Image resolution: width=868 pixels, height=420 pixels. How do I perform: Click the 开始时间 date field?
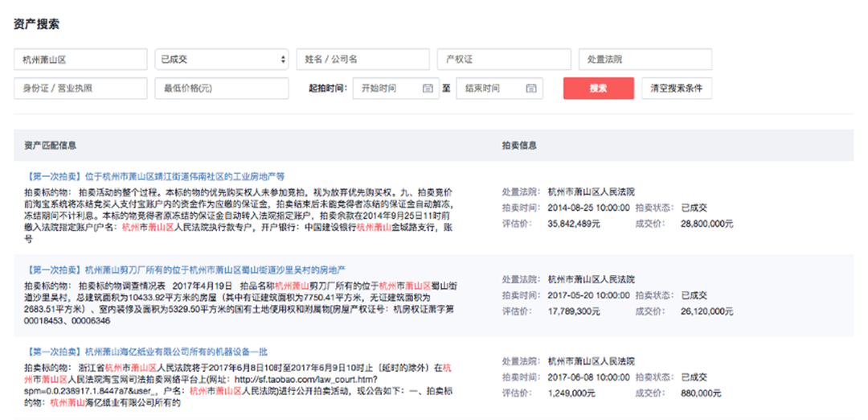tap(395, 88)
